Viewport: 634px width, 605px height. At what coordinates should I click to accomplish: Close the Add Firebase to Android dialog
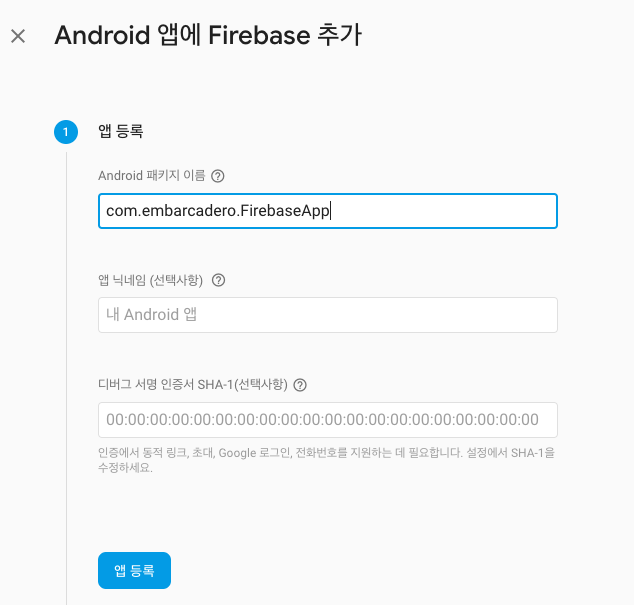pos(18,36)
